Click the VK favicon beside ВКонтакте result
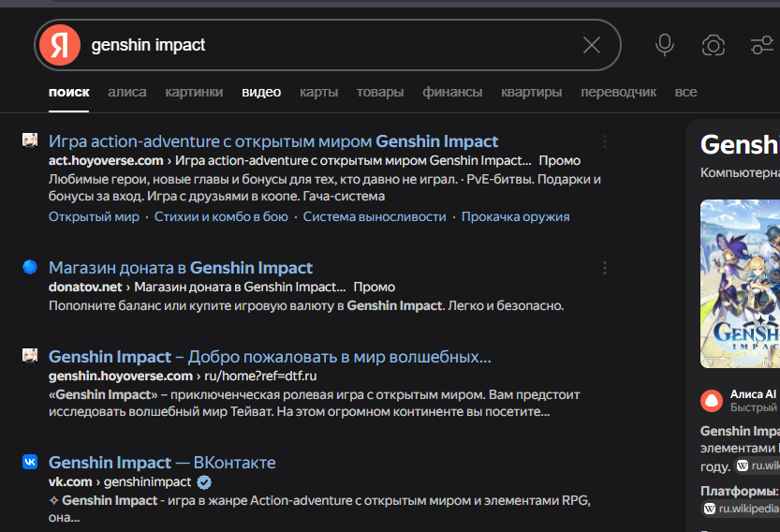Screen dimensions: 780x532 click(30, 462)
